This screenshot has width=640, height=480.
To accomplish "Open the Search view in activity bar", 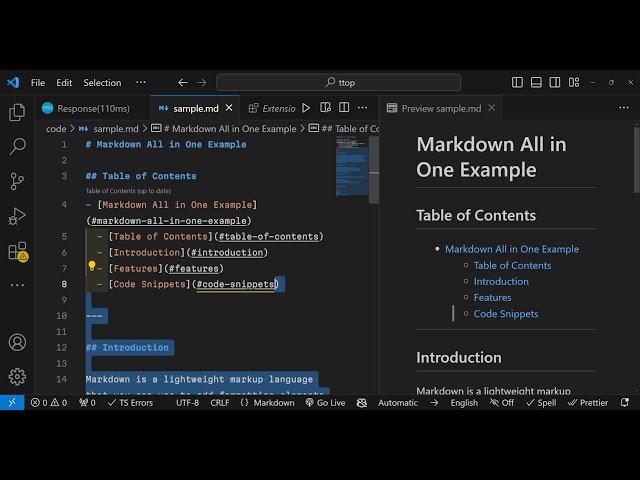I will pos(17,147).
